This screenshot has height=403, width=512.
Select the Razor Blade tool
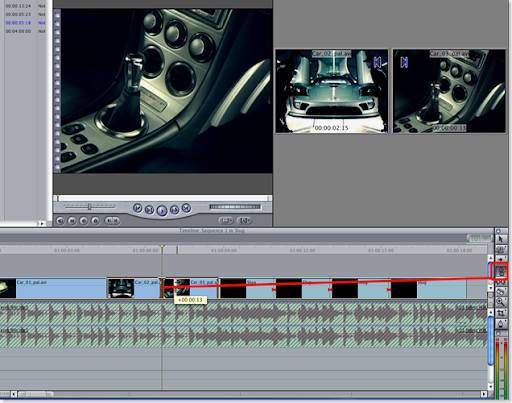click(500, 292)
